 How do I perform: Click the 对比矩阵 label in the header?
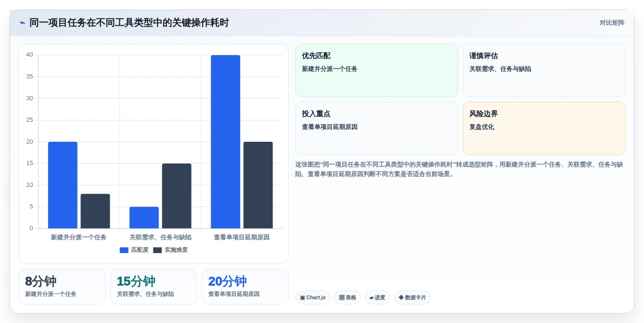pos(612,23)
